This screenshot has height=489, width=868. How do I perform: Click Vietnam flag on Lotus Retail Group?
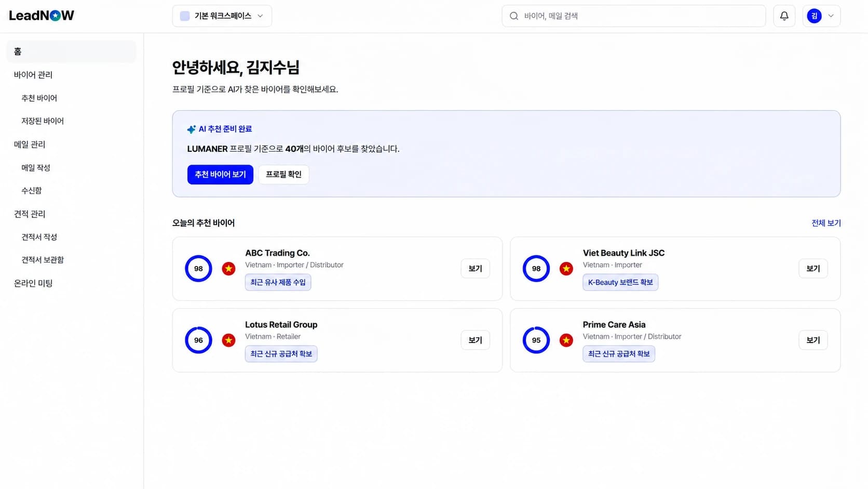point(228,340)
